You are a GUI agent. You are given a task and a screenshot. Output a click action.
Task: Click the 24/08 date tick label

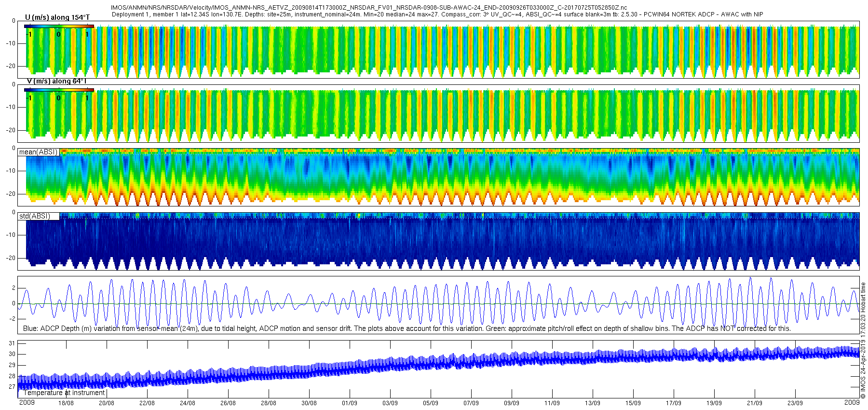pos(187,403)
